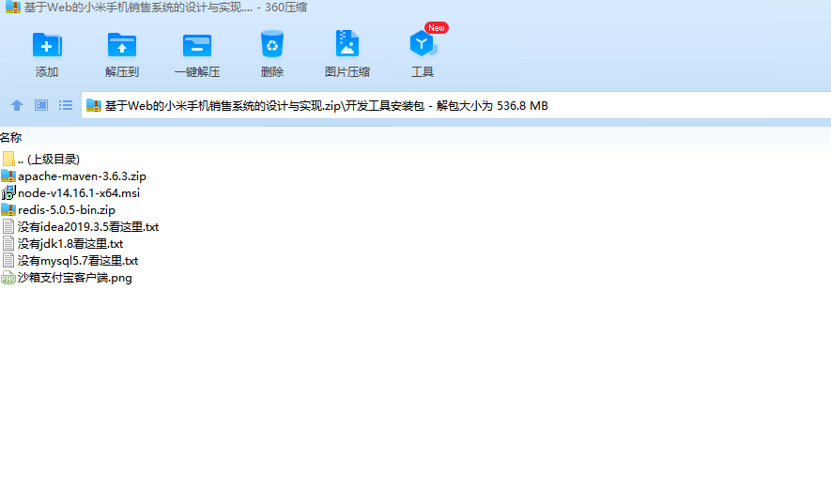The height and width of the screenshot is (504, 831).
Task: Click the zip icon beside apache-maven-3.6.3.zip
Action: click(8, 176)
